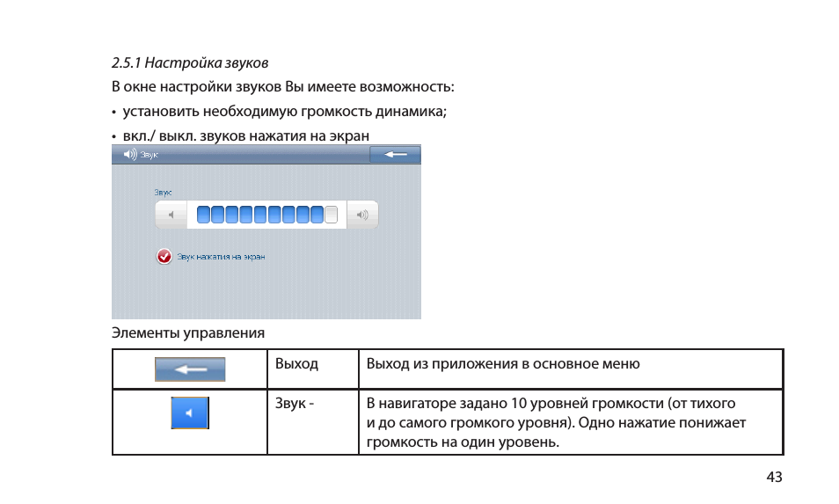Click the 'Звук -' cell in the table
Screen dimensions: 839x504
295,404
